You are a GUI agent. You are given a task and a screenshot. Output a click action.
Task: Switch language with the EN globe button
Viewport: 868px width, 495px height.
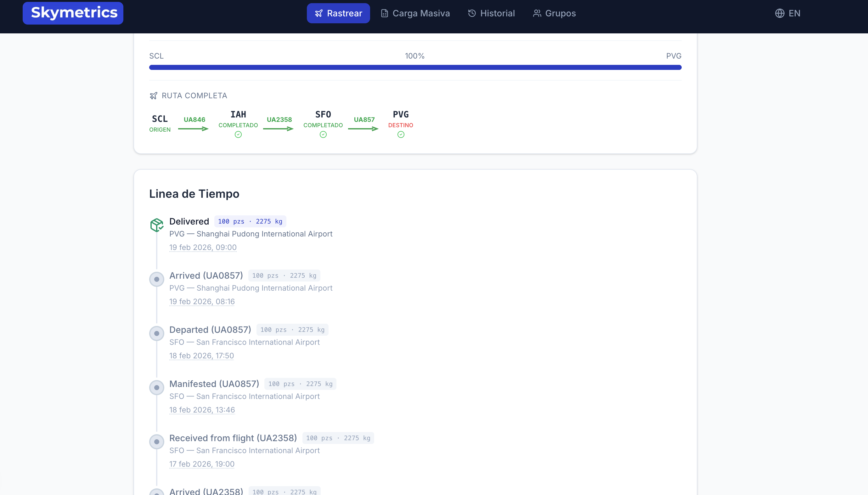[x=787, y=13]
